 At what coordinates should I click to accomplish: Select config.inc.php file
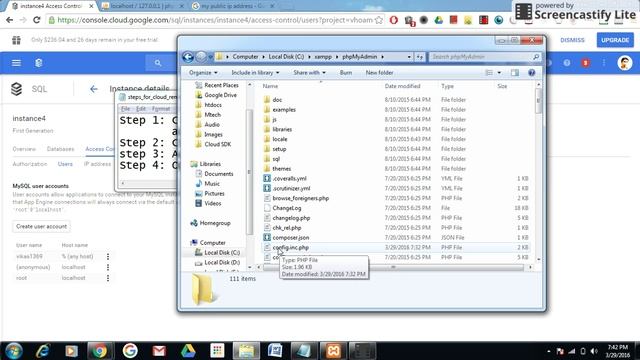[290, 247]
